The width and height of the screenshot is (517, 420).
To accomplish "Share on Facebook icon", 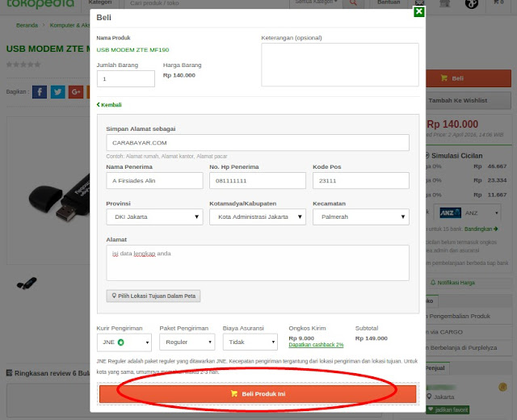I will [40, 92].
